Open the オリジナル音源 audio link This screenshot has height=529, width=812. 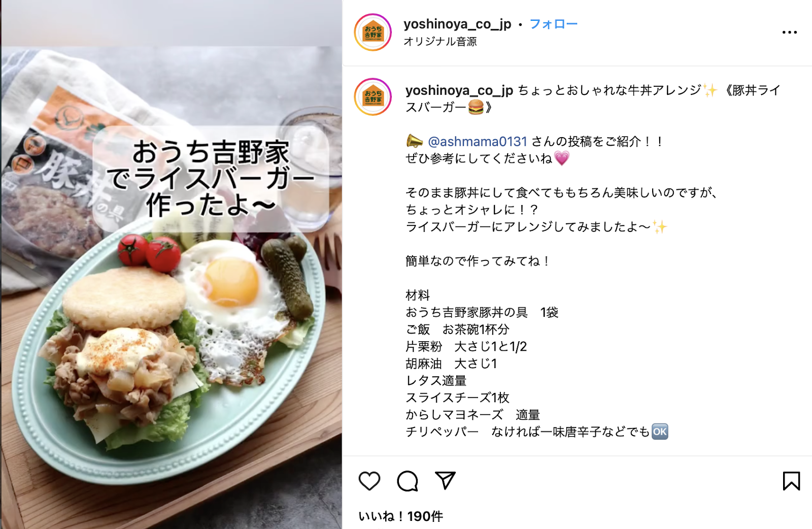(440, 42)
